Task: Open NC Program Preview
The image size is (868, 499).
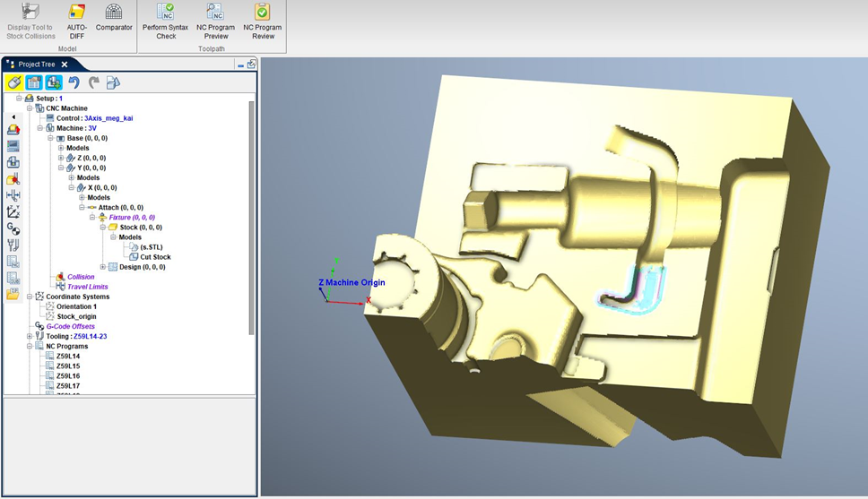Action: click(215, 20)
